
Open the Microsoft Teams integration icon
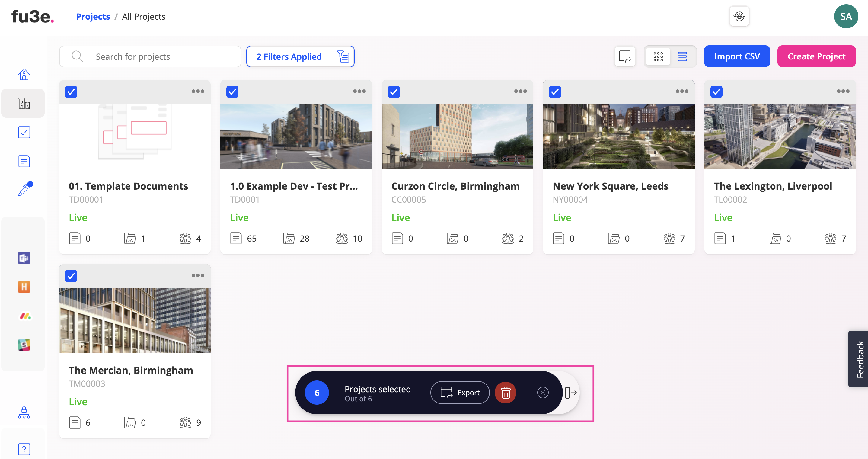pos(24,258)
